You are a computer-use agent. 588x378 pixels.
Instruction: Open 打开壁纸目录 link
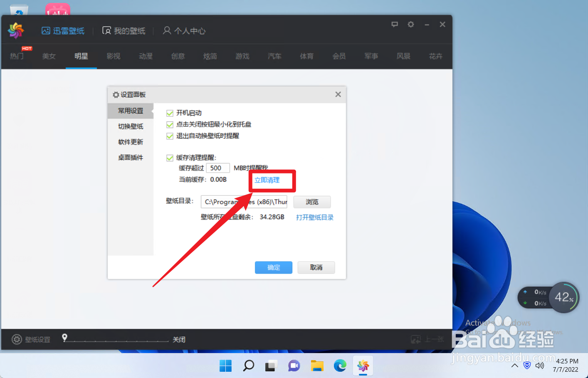(x=315, y=217)
